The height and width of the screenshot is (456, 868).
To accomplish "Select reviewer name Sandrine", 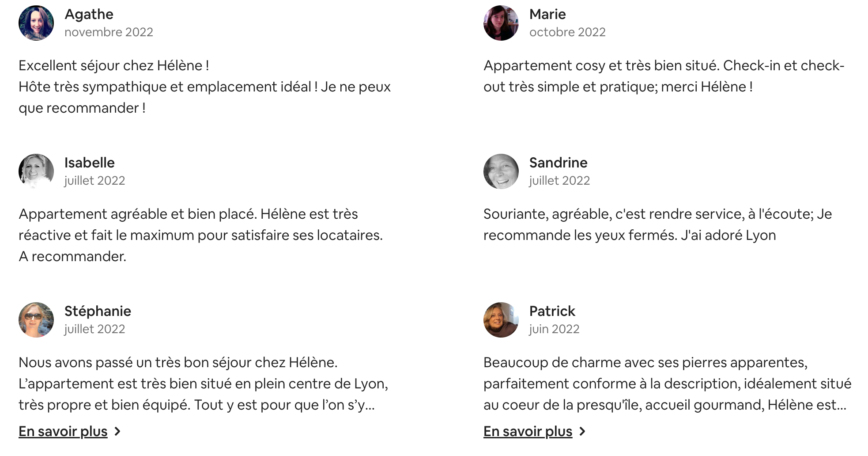I will (x=559, y=163).
